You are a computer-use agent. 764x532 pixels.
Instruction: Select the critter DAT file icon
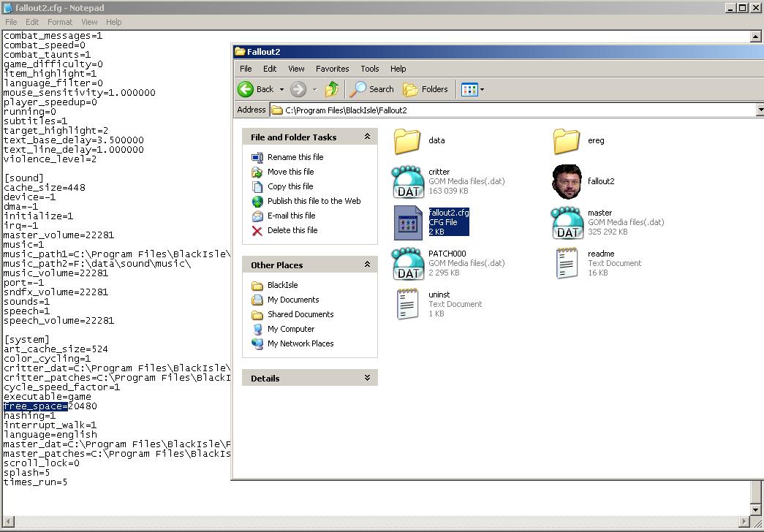408,182
